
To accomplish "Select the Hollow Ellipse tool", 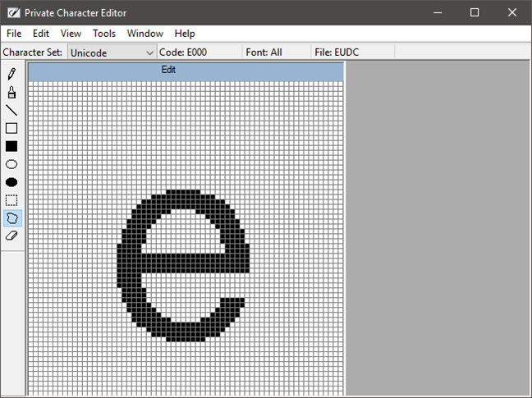I will click(11, 164).
